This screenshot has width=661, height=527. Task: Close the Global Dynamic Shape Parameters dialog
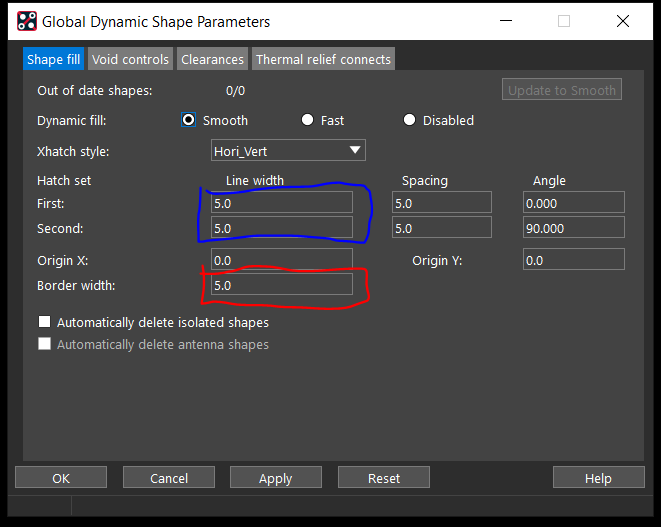[623, 21]
